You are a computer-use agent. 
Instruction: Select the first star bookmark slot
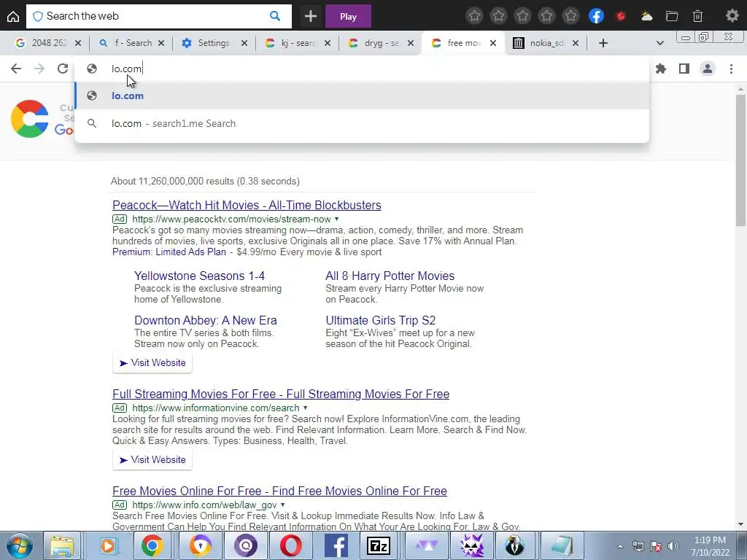[x=474, y=16]
